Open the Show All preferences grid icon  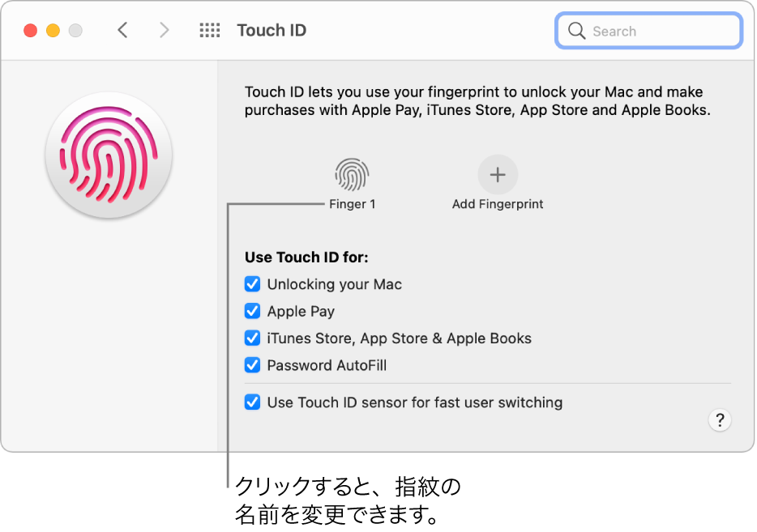point(209,30)
